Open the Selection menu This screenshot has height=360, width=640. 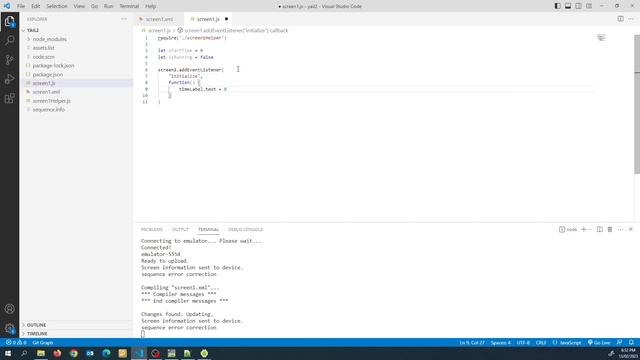click(57, 6)
